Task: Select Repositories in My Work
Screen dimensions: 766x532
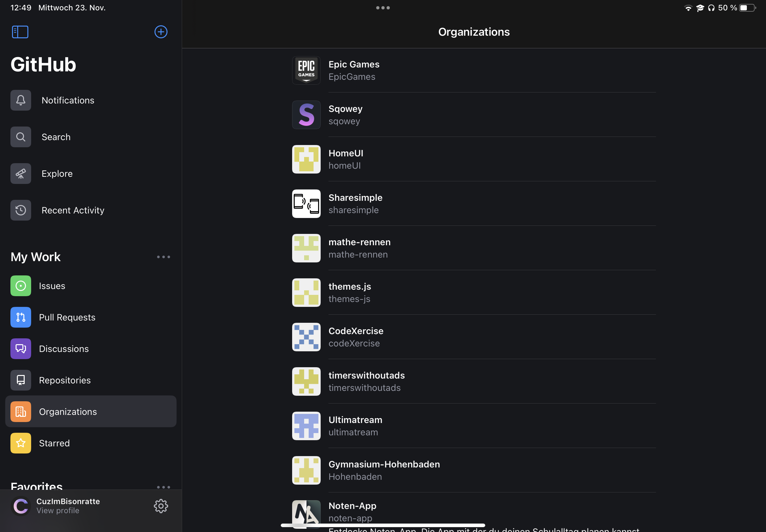Action: pyautogui.click(x=91, y=380)
